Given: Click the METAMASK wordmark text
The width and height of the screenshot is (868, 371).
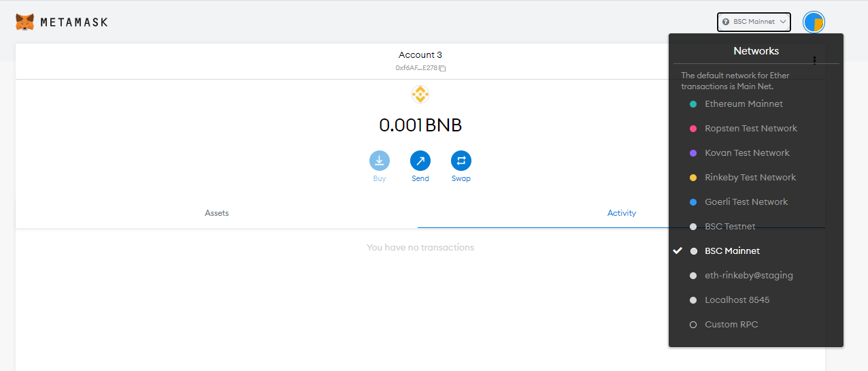Looking at the screenshot, I should pyautogui.click(x=73, y=22).
